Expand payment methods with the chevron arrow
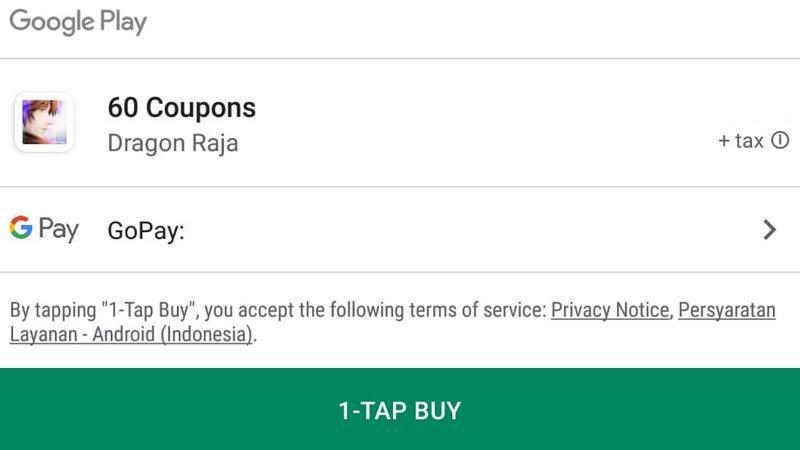The image size is (800, 450). (x=769, y=230)
